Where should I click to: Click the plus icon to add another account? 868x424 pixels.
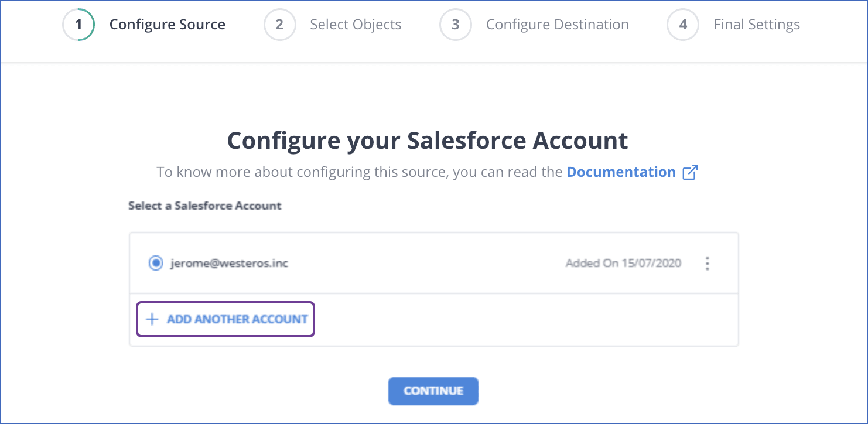point(152,319)
